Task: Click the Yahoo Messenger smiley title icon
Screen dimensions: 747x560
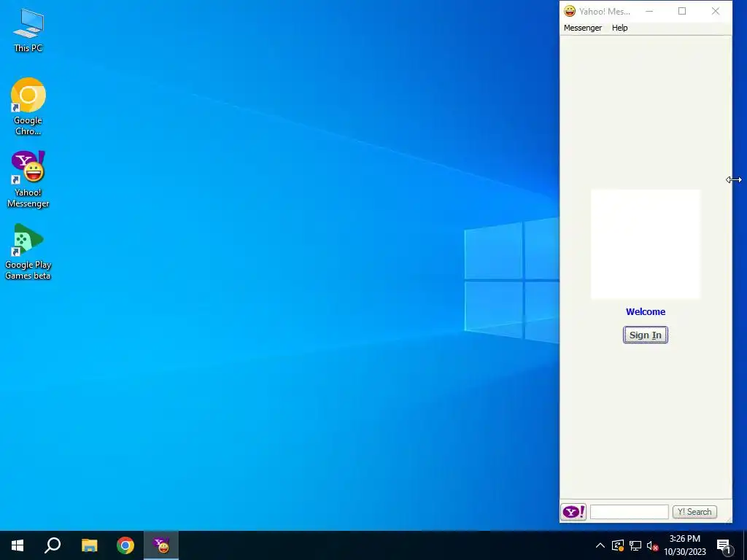Action: click(x=569, y=11)
